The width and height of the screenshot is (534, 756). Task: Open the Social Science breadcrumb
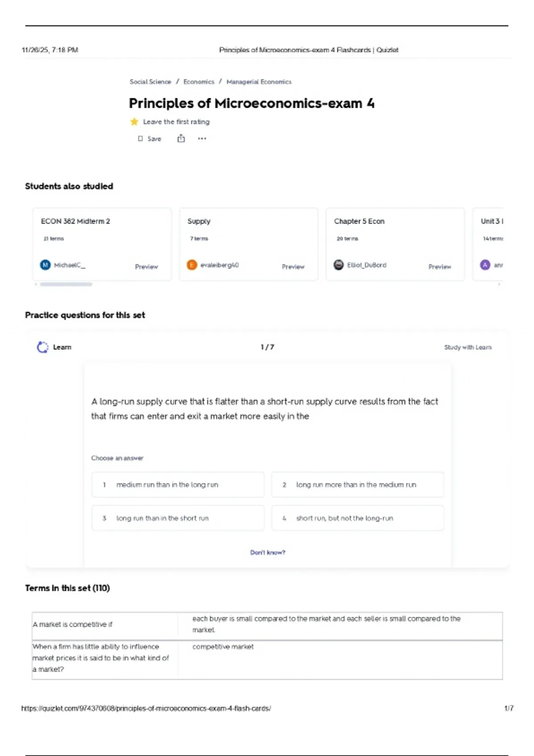click(x=150, y=82)
